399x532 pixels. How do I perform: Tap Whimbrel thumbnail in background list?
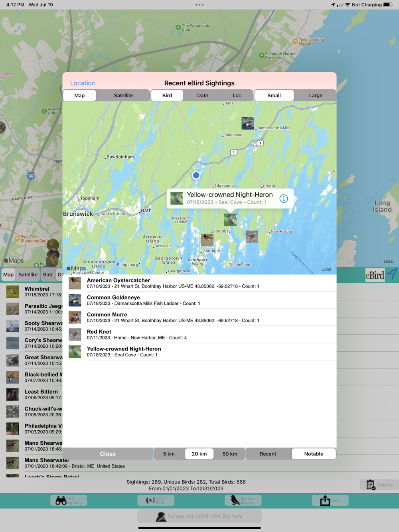[x=12, y=292]
